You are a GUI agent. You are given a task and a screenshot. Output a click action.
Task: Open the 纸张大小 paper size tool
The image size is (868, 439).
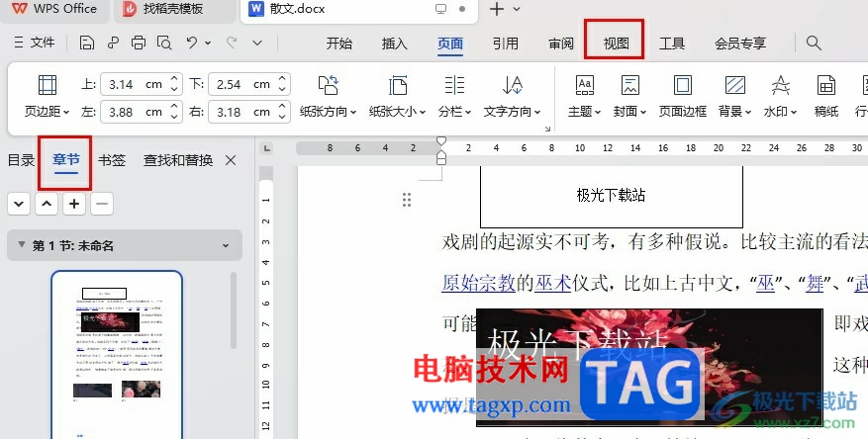click(x=398, y=96)
